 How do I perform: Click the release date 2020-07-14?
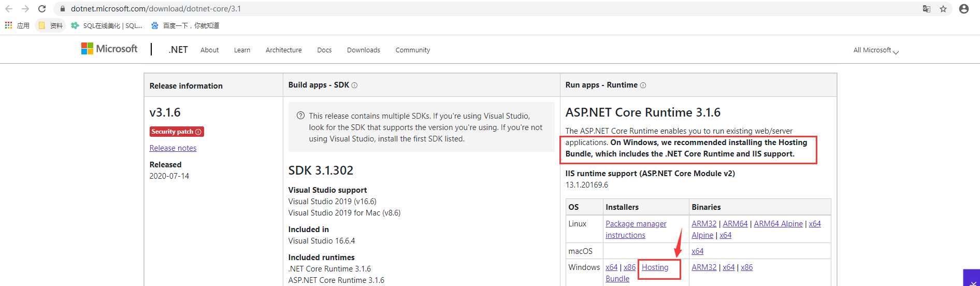169,176
